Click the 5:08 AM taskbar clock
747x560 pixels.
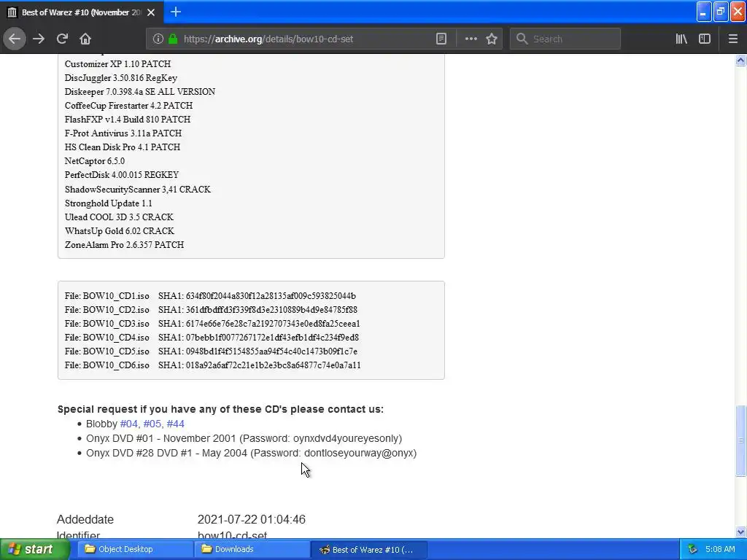click(x=720, y=550)
